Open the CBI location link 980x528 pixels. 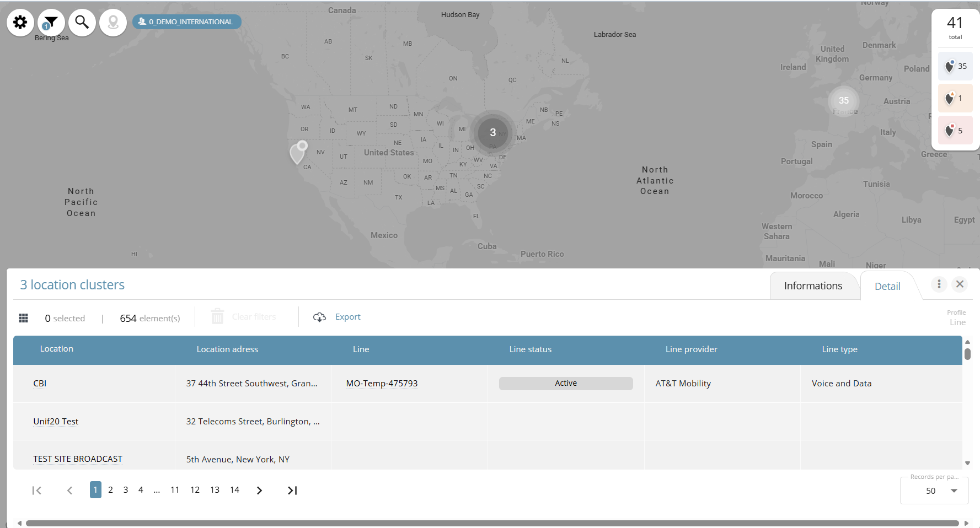[40, 384]
